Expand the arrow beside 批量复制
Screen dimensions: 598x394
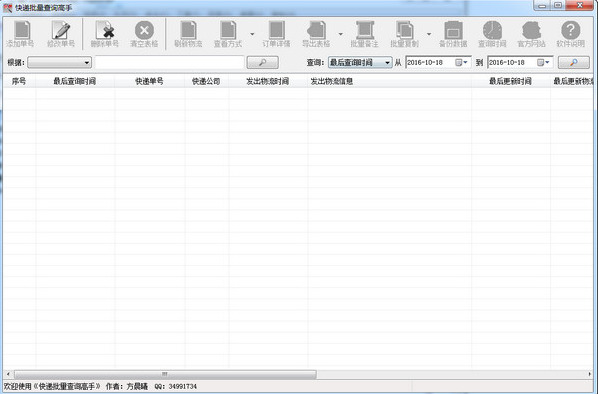[429, 34]
